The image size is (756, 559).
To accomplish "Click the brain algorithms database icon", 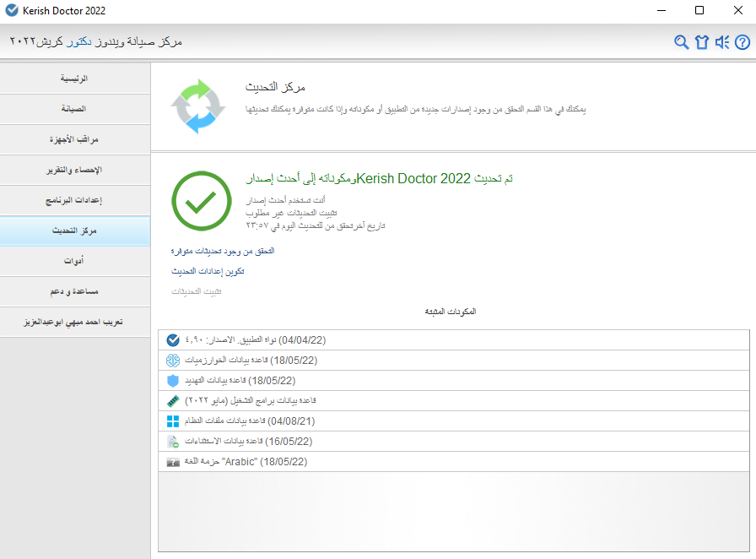I will [173, 361].
